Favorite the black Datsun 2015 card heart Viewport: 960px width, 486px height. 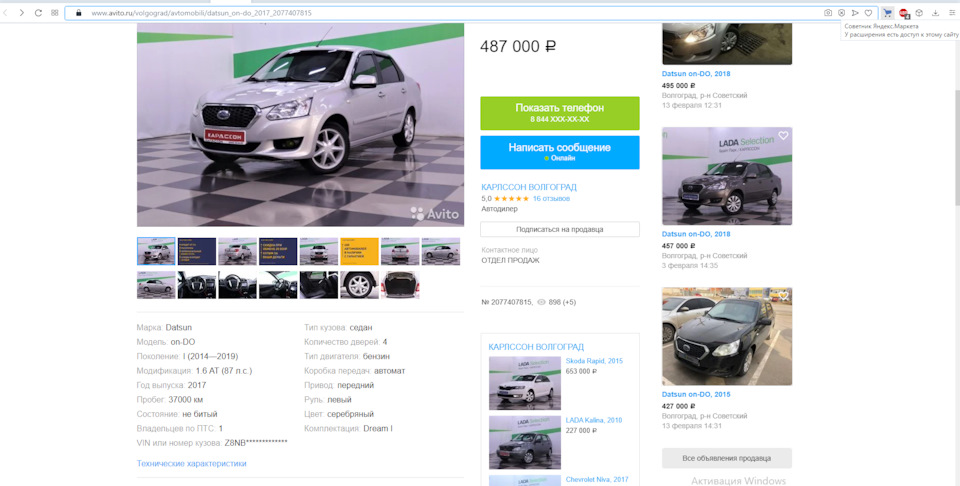[783, 296]
